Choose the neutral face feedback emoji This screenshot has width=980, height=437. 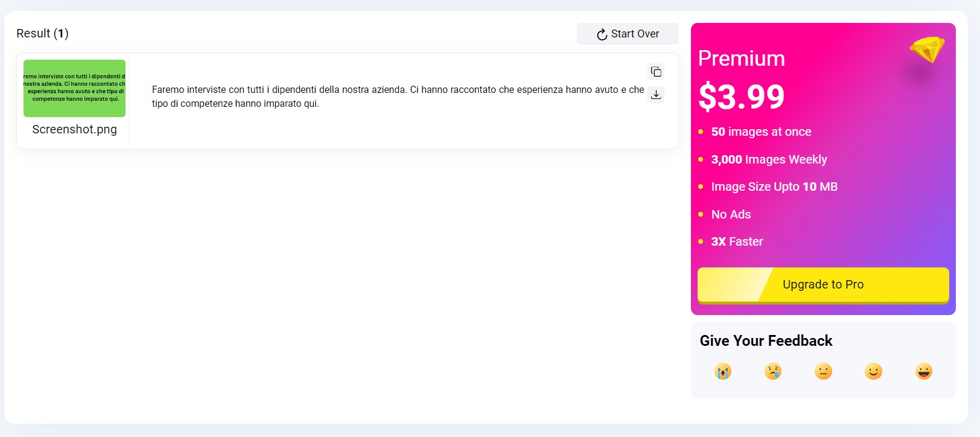(x=823, y=371)
